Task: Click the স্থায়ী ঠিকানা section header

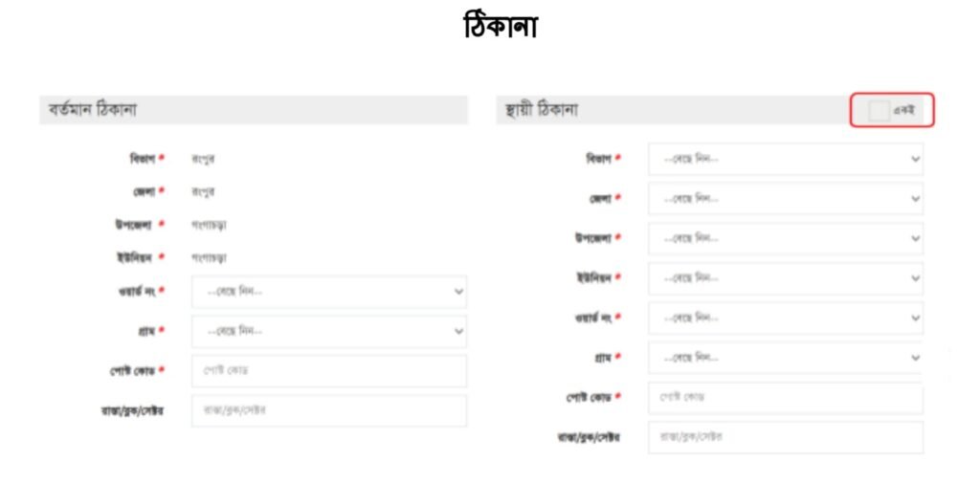Action: 542,110
